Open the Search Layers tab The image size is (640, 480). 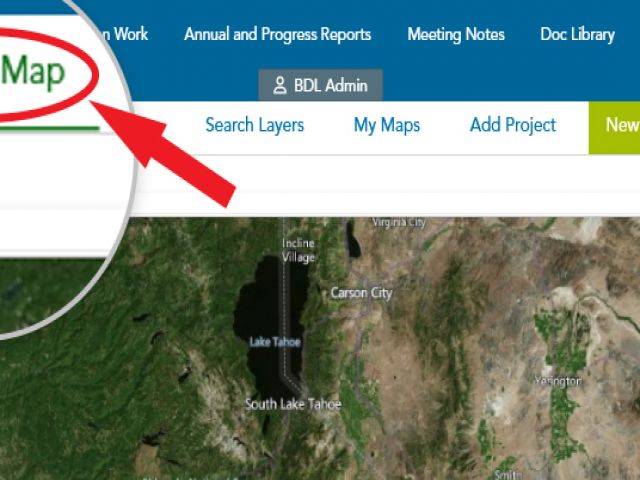(255, 125)
